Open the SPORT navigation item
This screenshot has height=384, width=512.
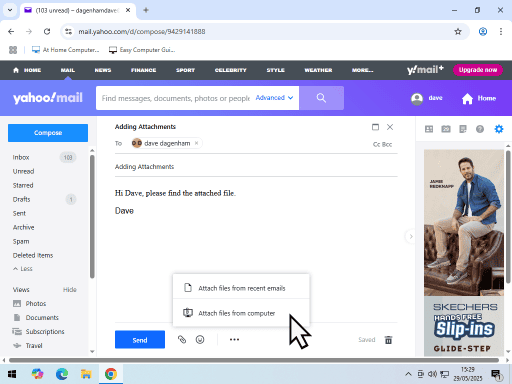185,70
